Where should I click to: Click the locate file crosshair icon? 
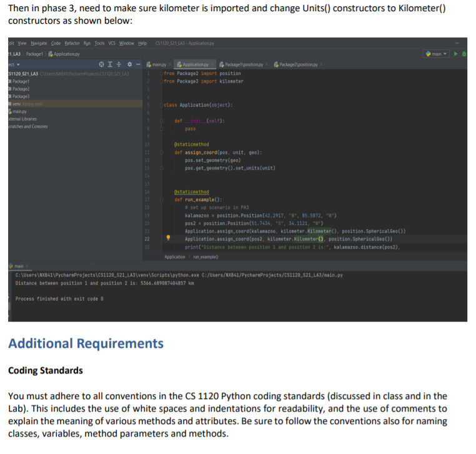coord(101,64)
